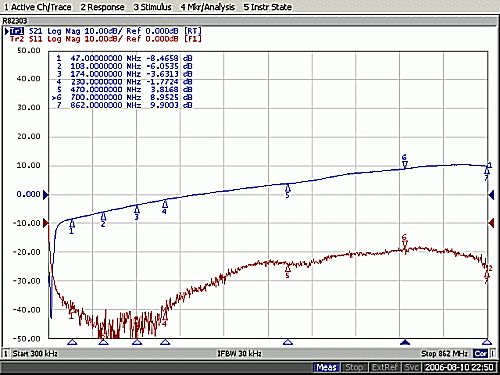Image resolution: width=500 pixels, height=375 pixels.
Task: Open the 5 Instr State menu
Action: [x=268, y=7]
